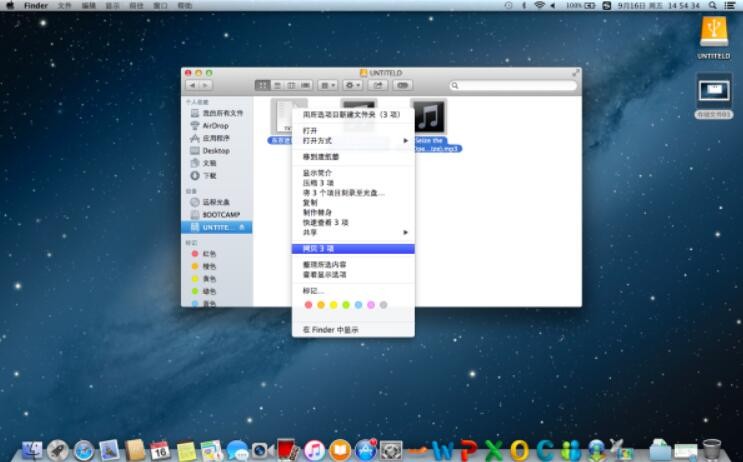Image resolution: width=743 pixels, height=462 pixels.
Task: Launch iTunes from the Dock
Action: point(314,450)
